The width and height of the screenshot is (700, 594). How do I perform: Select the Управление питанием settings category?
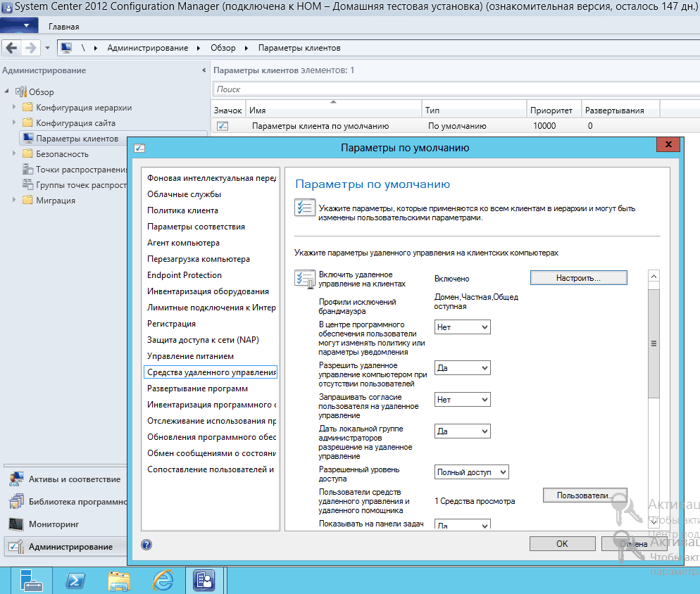(211, 356)
